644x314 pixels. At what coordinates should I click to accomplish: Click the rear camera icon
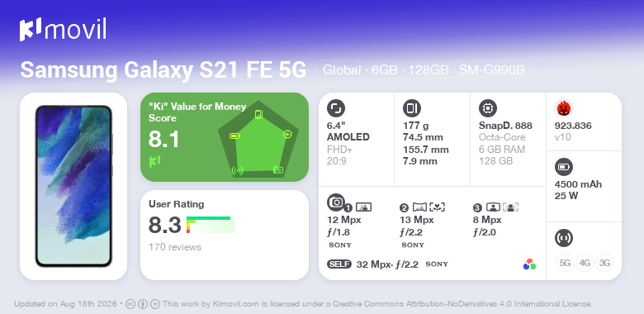point(336,202)
